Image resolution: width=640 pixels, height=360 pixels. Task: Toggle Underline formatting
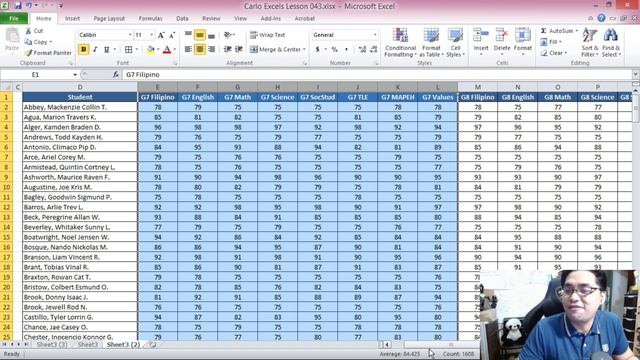[x=107, y=49]
